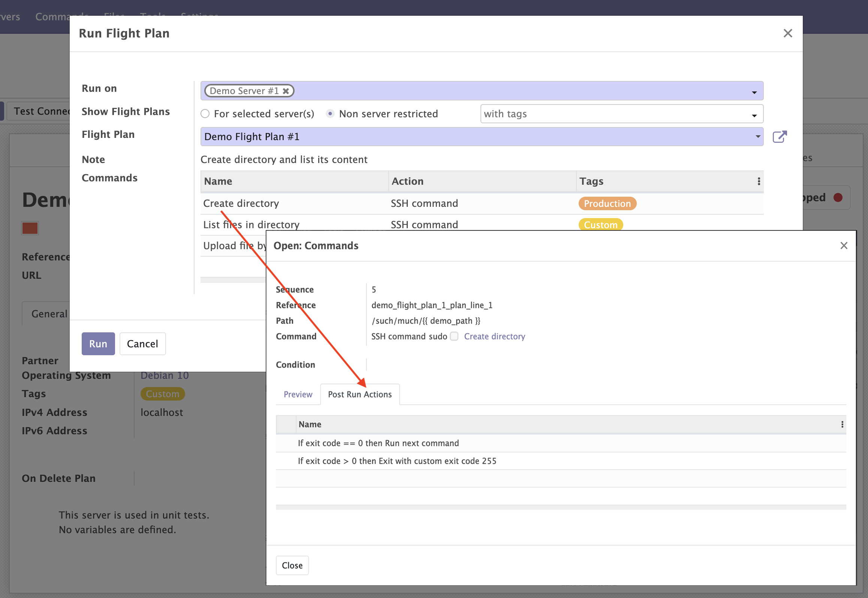Toggle the sudo checkbox in Command row
This screenshot has width=868, height=598.
(x=454, y=336)
